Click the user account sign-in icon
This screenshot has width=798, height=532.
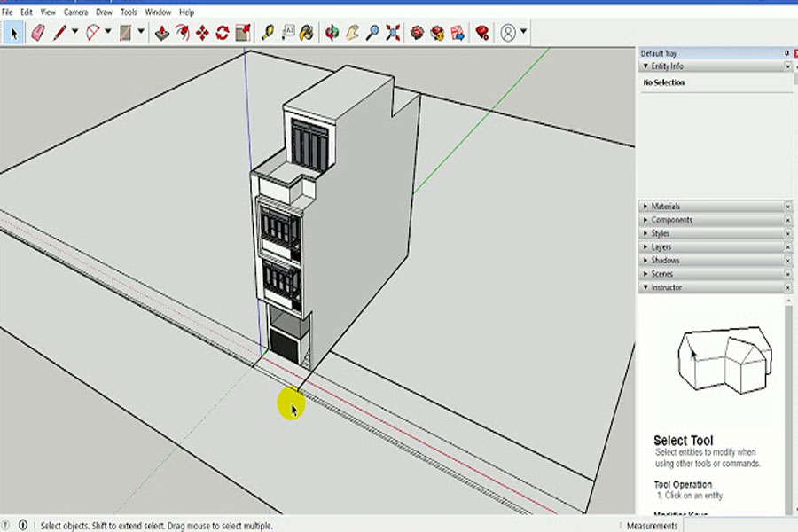tap(508, 33)
